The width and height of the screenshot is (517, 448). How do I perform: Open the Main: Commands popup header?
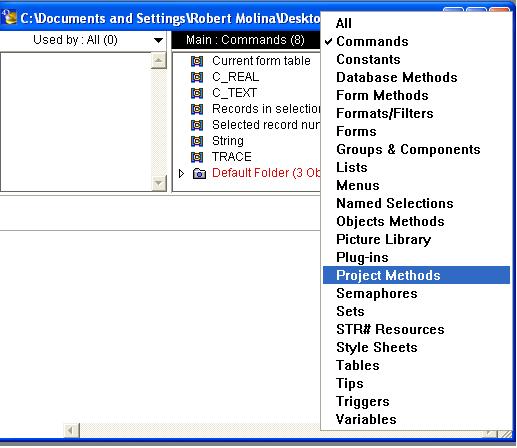(x=246, y=40)
